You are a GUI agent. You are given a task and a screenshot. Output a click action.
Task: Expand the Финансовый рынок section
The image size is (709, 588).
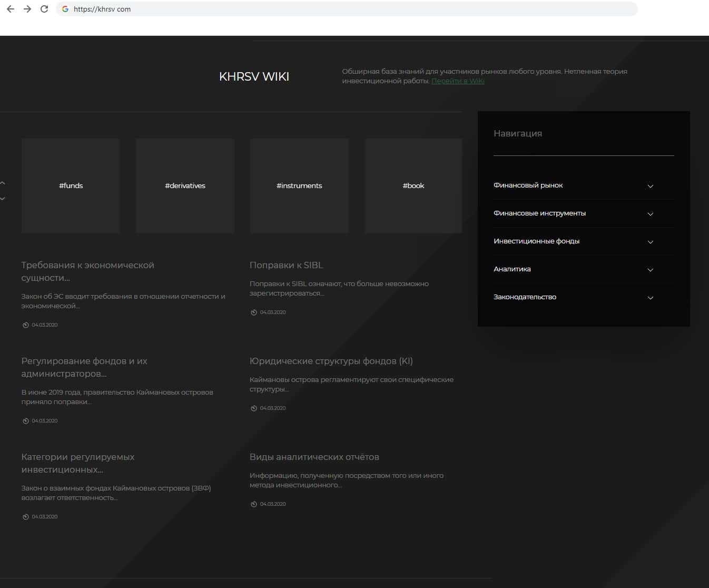(x=650, y=186)
